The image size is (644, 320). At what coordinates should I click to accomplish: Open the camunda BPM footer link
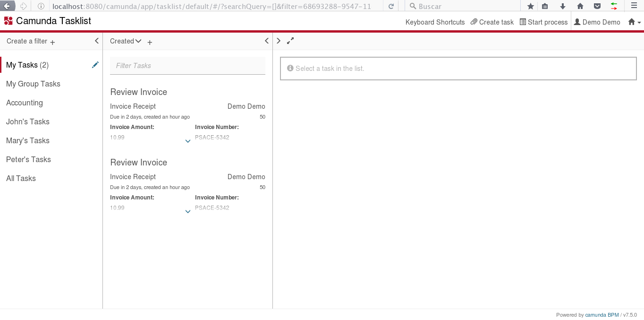point(602,315)
